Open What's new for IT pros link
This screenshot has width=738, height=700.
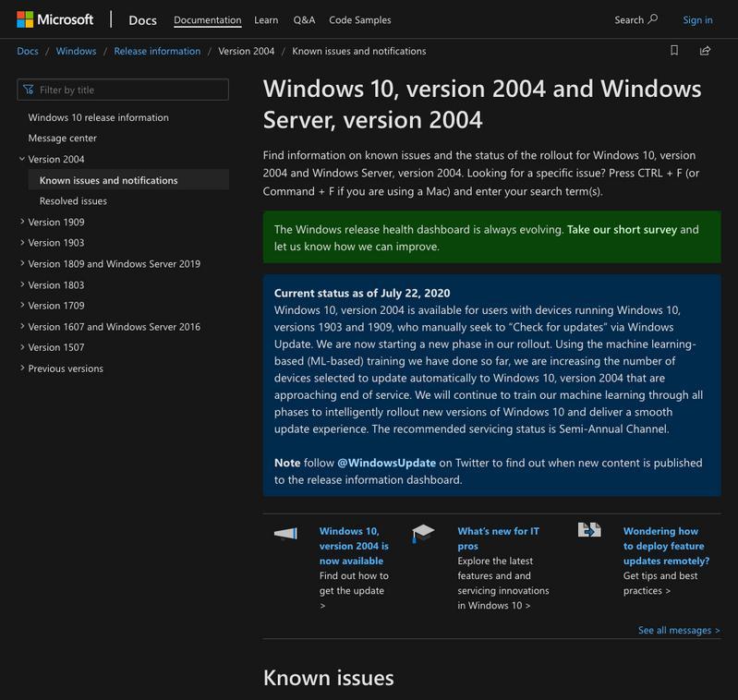(x=499, y=538)
